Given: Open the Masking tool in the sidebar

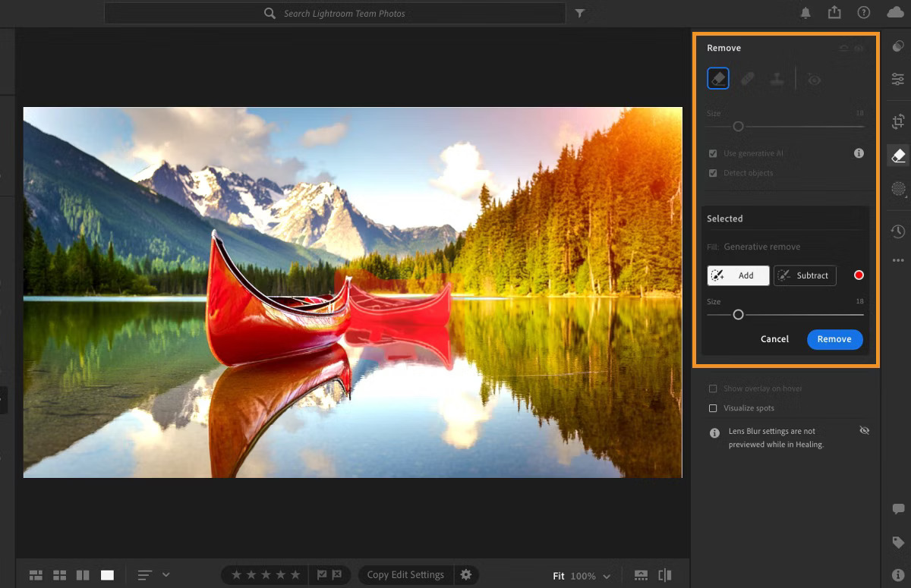Looking at the screenshot, I should point(898,190).
